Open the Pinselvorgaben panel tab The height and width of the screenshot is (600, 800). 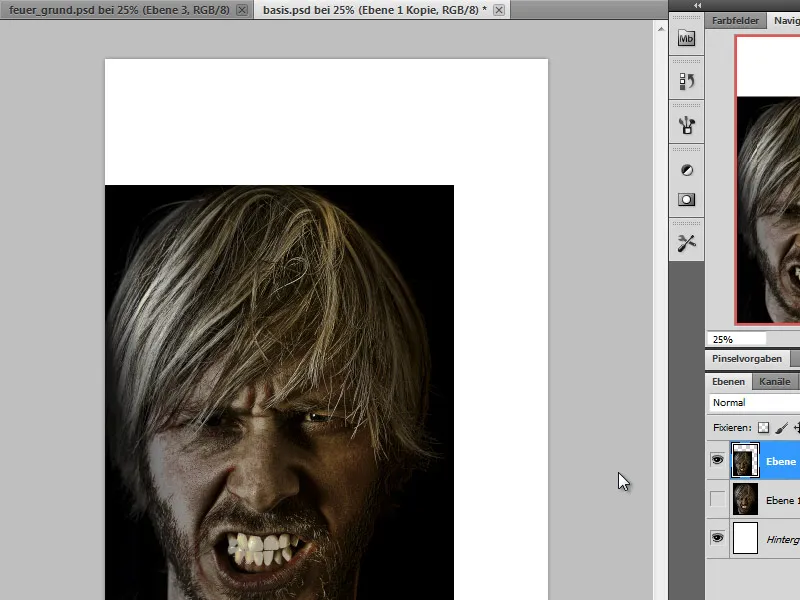[747, 359]
